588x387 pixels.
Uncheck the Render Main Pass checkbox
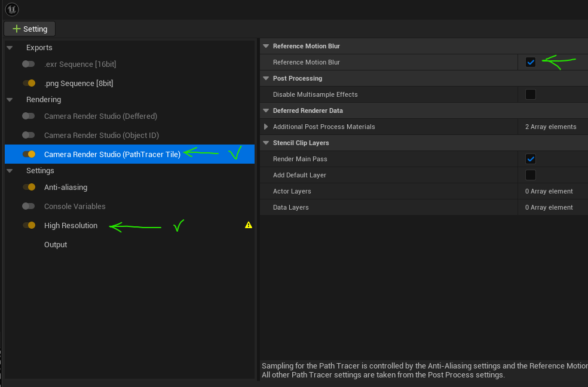tap(530, 159)
